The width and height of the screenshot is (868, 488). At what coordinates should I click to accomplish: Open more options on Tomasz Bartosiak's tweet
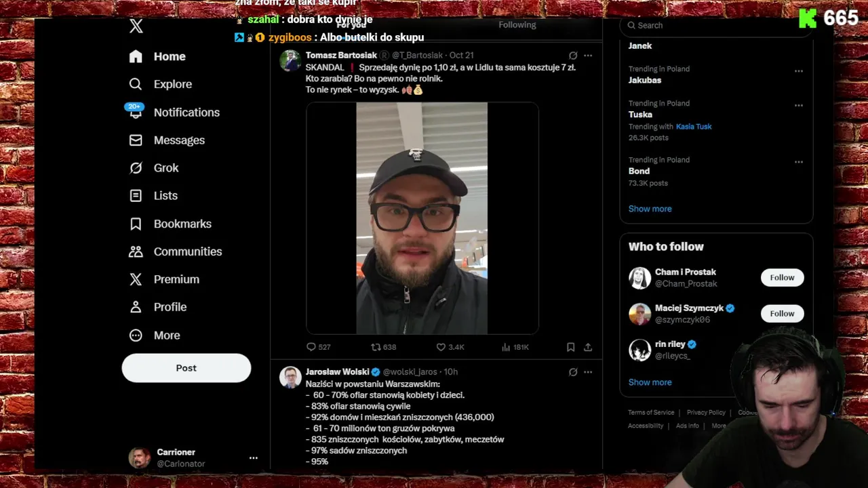[588, 56]
